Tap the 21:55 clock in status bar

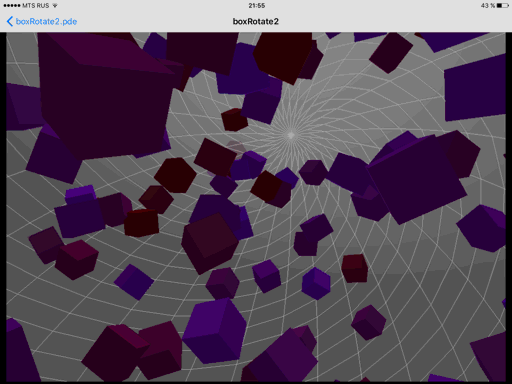click(256, 6)
